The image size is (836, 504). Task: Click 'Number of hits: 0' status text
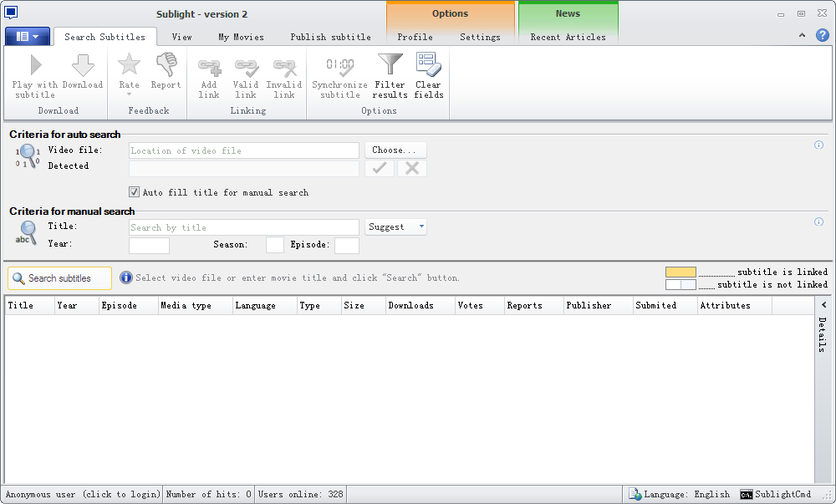coord(208,495)
